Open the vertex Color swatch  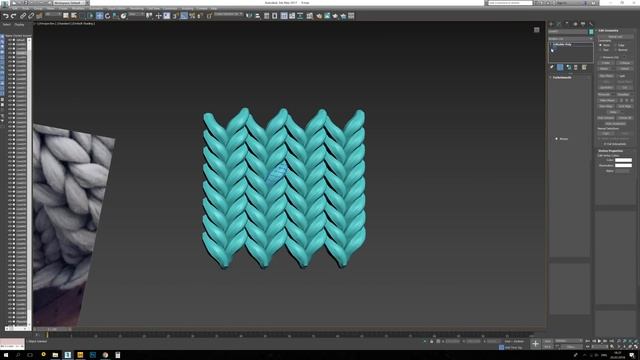pyautogui.click(x=623, y=160)
